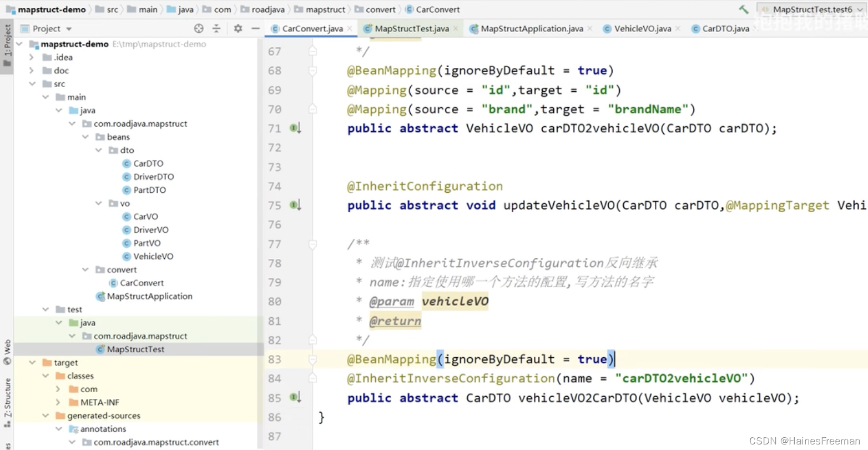Open the Web tool window
The height and width of the screenshot is (450, 868).
point(7,352)
